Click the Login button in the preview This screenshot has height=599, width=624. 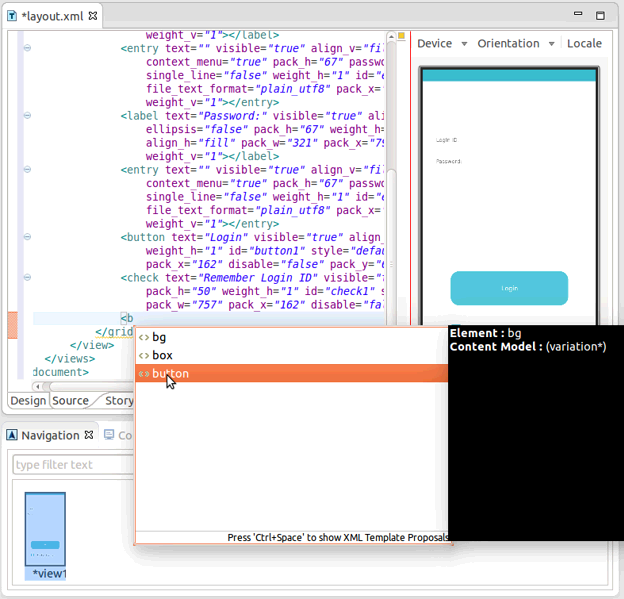point(509,288)
